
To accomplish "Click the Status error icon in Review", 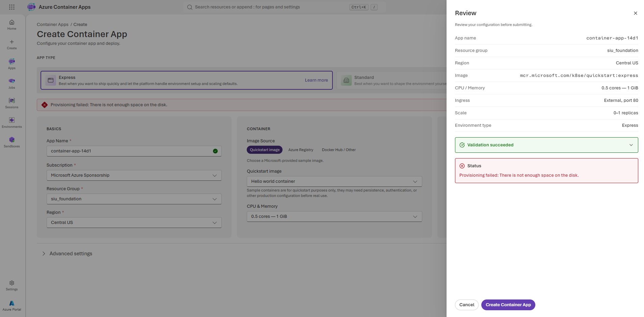I will pos(462,166).
